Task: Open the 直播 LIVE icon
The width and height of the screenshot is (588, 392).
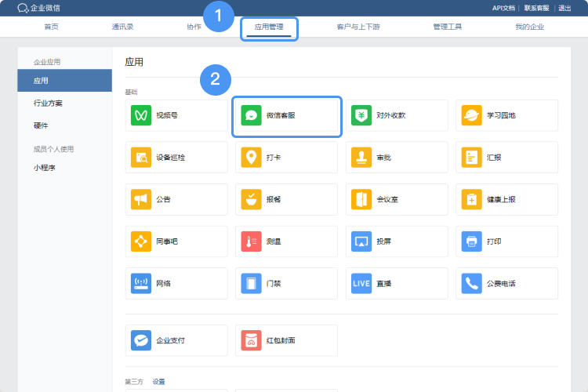Action: pos(361,283)
